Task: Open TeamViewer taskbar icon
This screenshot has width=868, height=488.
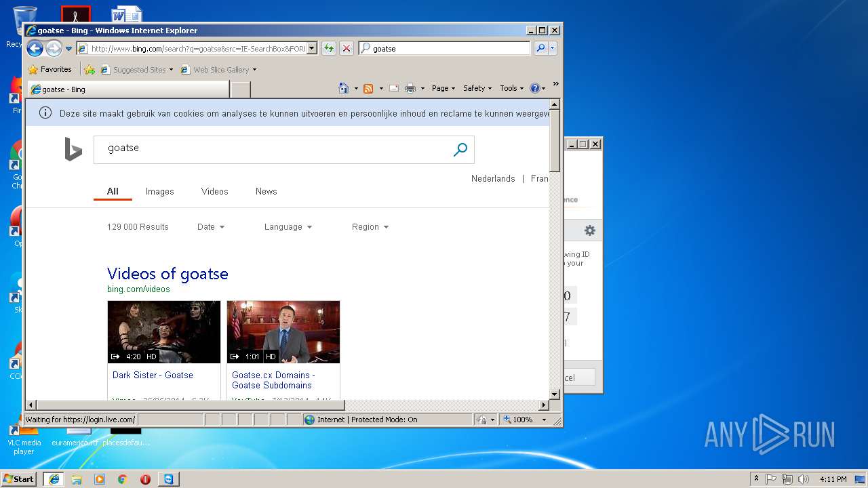Action: click(x=168, y=479)
